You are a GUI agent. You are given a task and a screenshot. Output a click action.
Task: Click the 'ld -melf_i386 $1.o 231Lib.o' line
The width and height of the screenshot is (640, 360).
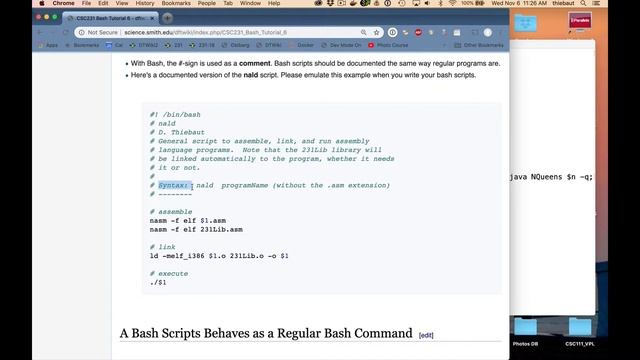(219, 256)
